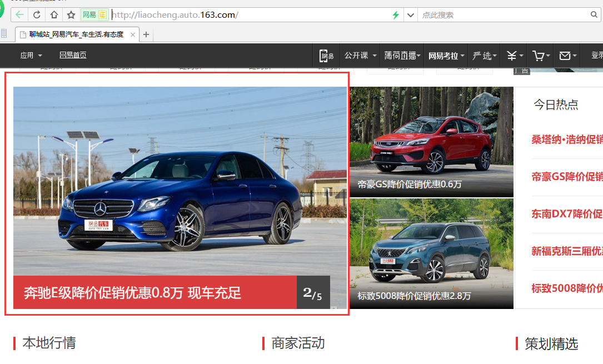The height and width of the screenshot is (364, 603).
Task: Switch to the 聊城站_网易汽车 tab
Action: (x=76, y=34)
